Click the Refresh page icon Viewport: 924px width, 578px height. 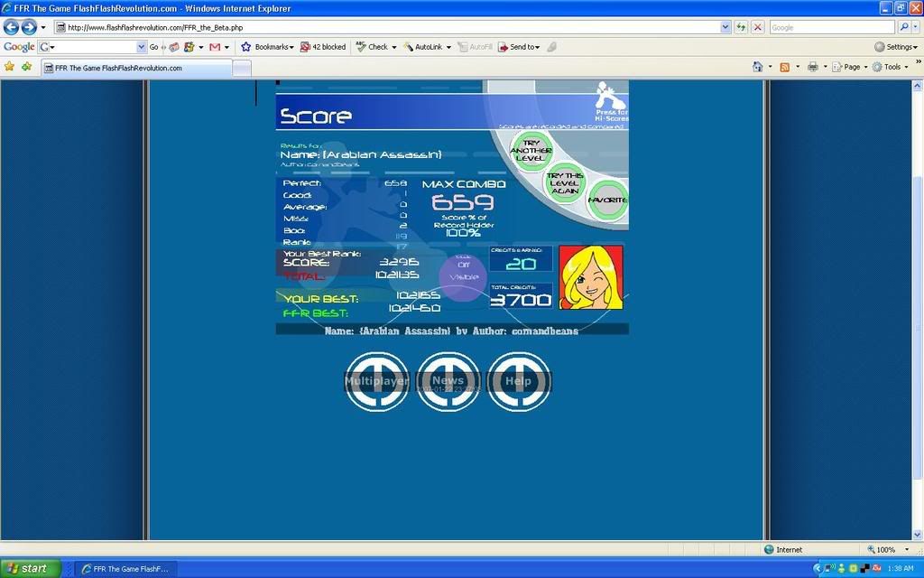pyautogui.click(x=741, y=27)
